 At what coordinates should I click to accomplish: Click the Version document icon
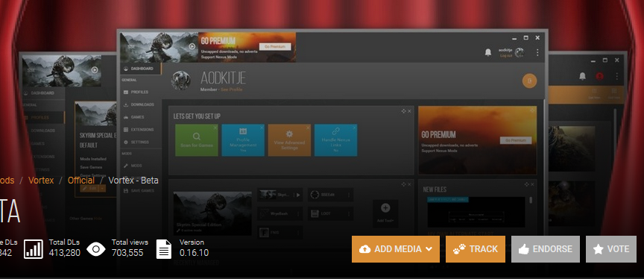click(164, 249)
